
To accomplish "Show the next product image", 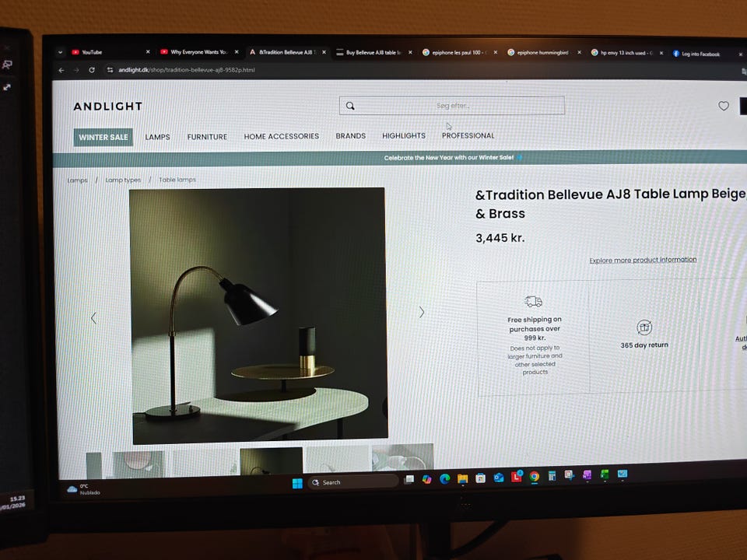I will 422,312.
